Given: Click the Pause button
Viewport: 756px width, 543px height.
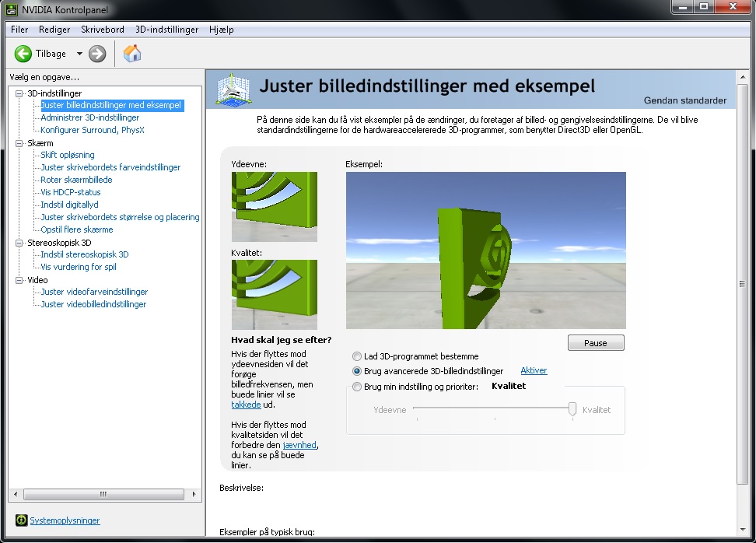Looking at the screenshot, I should (x=596, y=343).
